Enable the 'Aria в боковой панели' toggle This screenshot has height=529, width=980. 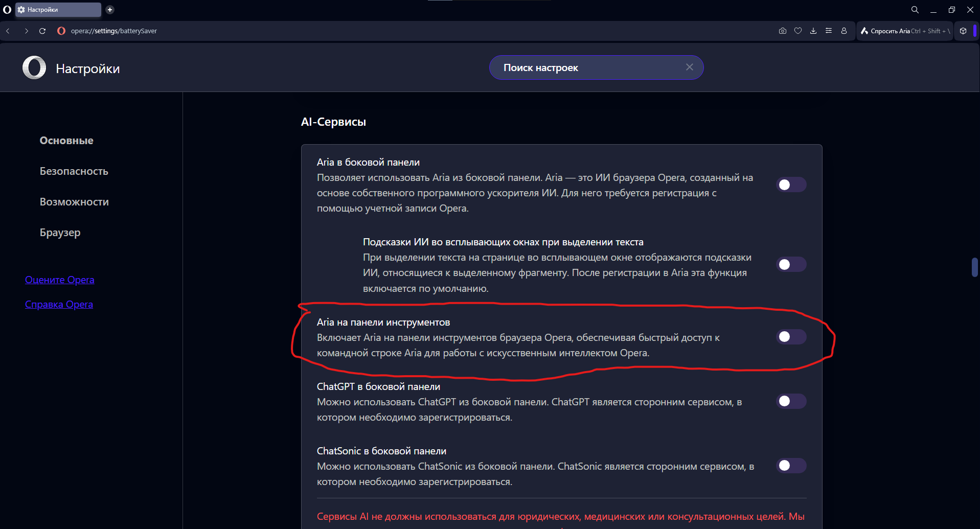click(x=791, y=185)
